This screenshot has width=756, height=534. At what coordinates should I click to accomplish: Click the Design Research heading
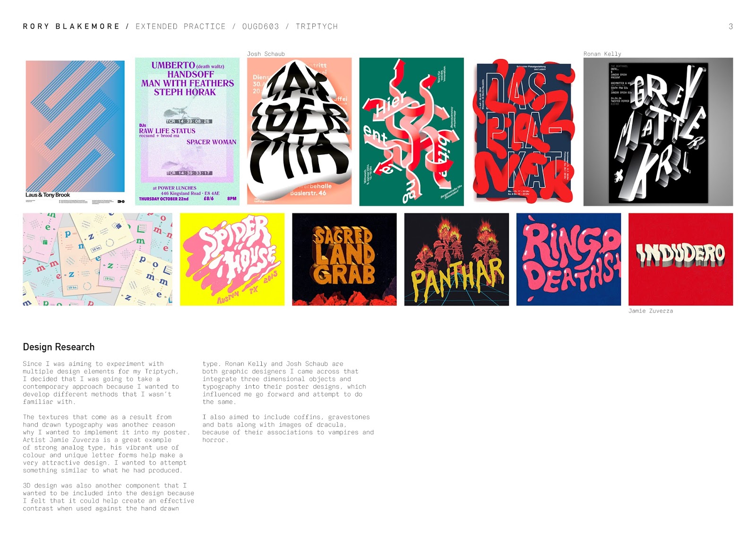[x=59, y=347]
